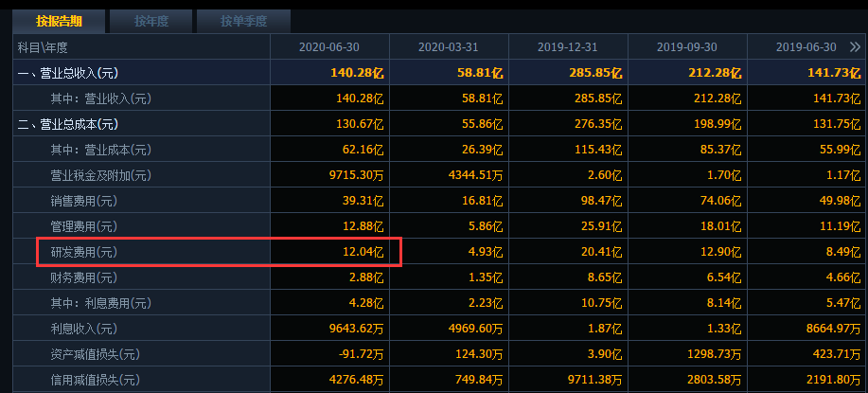Click the bold 285.85亿 total revenue value
The image size is (868, 393).
[x=595, y=73]
